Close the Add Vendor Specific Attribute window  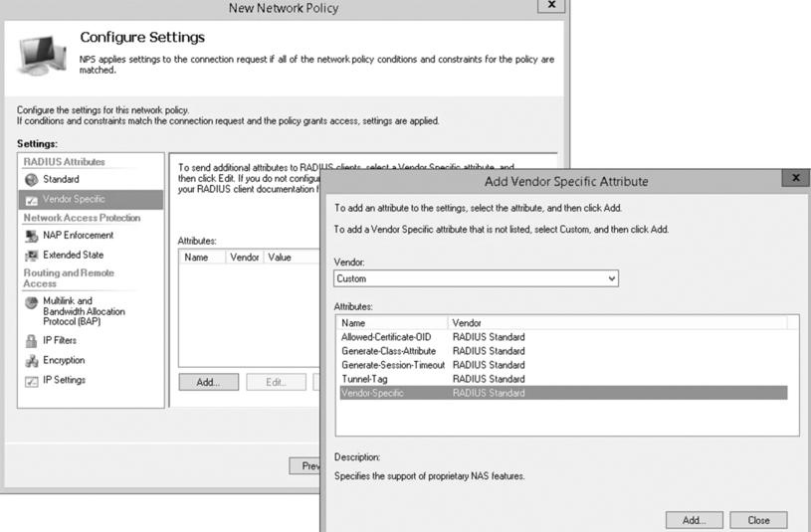tap(795, 177)
